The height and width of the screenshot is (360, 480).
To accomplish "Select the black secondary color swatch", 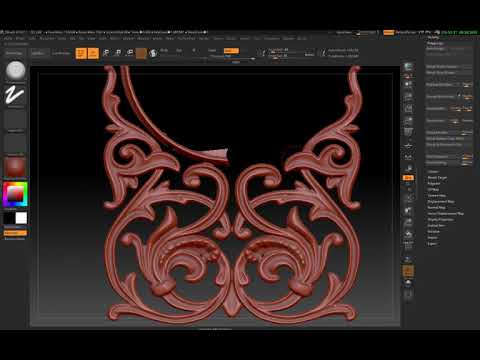I will (x=9, y=218).
